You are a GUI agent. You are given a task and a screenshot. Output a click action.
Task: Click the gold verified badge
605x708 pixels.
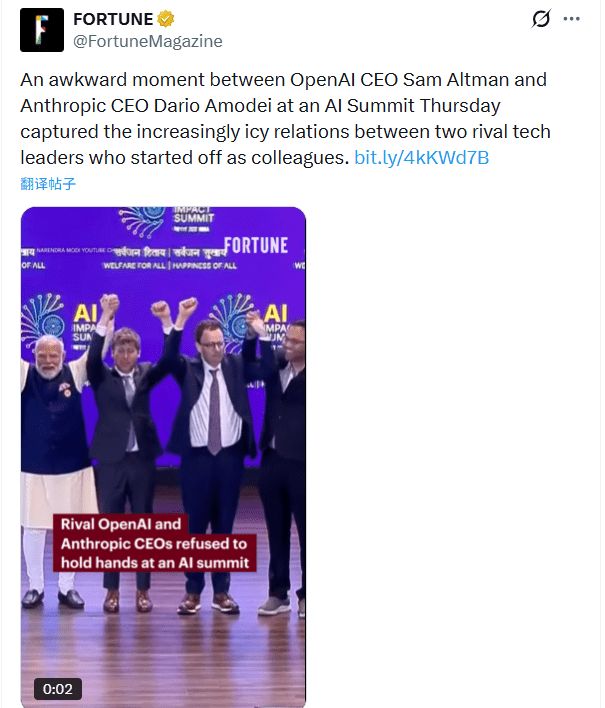tap(167, 19)
